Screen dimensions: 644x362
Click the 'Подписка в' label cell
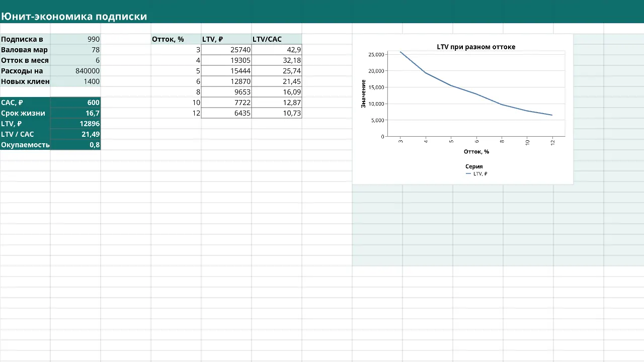(25, 39)
